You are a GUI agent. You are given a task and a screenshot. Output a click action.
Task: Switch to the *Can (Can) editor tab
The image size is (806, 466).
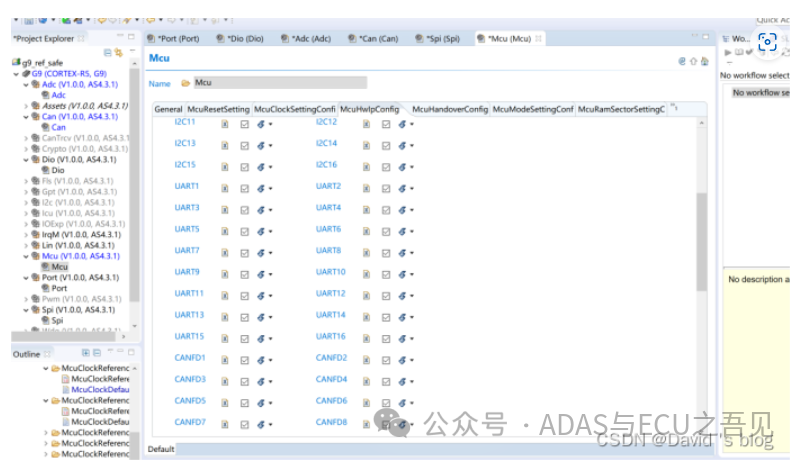373,39
